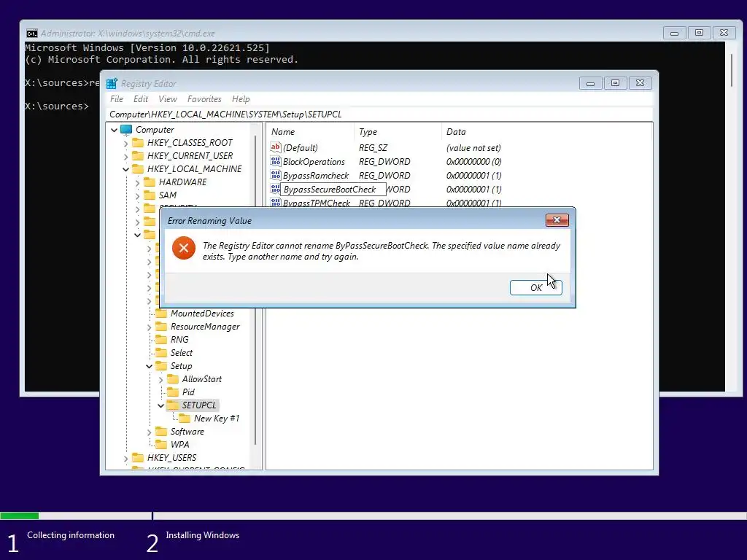Select the HARDWARE folder icon

(150, 182)
